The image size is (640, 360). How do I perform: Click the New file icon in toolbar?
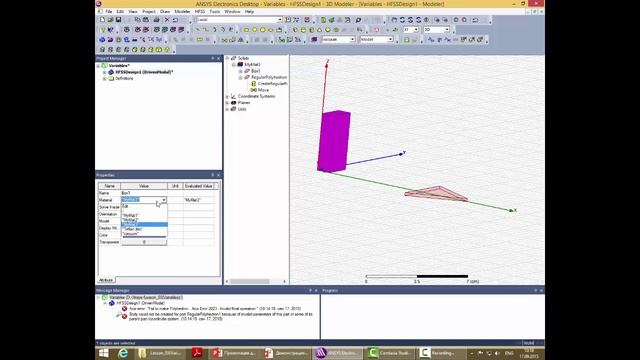[x=102, y=20]
